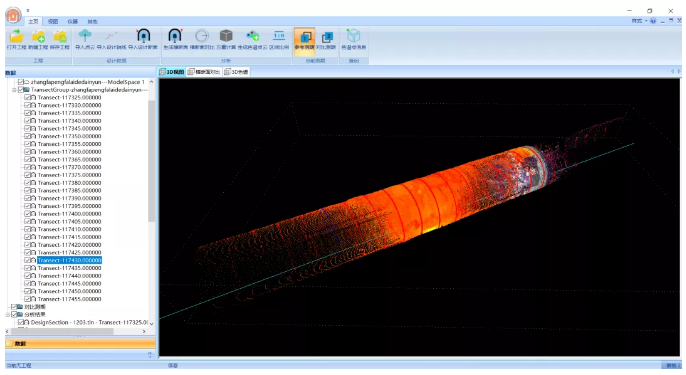Switch to the cross-section comparison view tab
The height and width of the screenshot is (375, 686).
(x=204, y=72)
